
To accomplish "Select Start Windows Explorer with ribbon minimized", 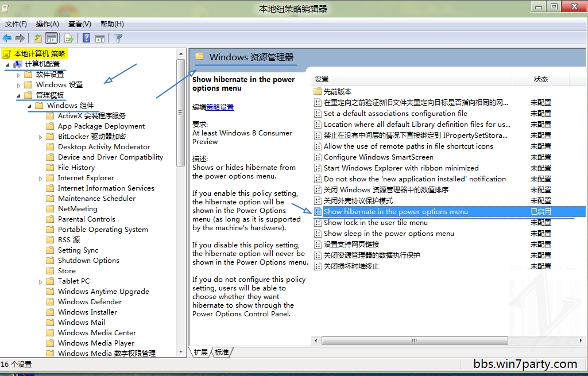I will click(x=401, y=168).
